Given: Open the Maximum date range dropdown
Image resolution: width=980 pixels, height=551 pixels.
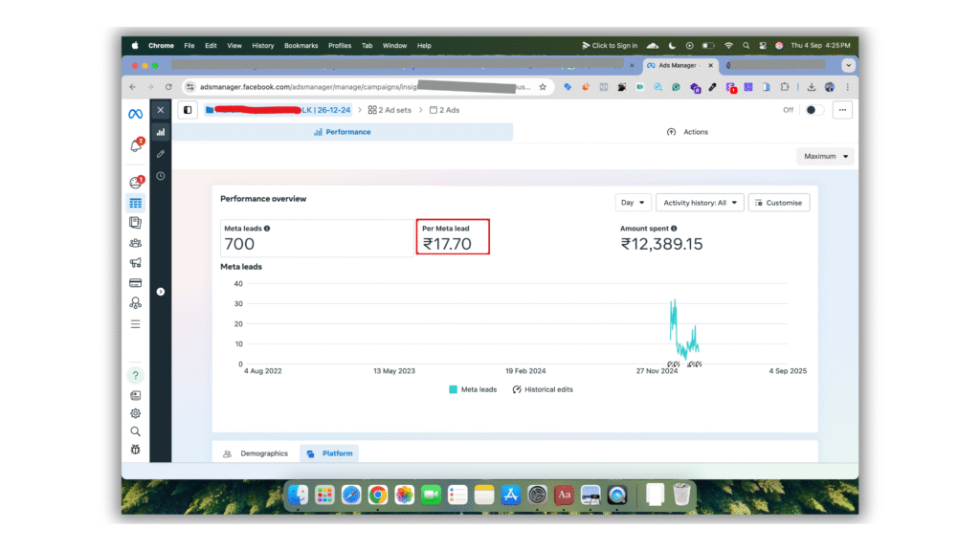Looking at the screenshot, I should point(825,156).
